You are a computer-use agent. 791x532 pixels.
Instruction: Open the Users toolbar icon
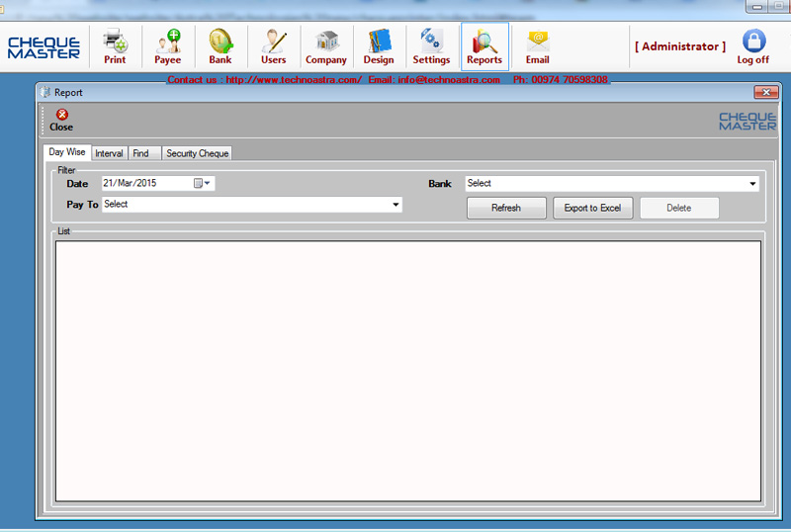274,45
